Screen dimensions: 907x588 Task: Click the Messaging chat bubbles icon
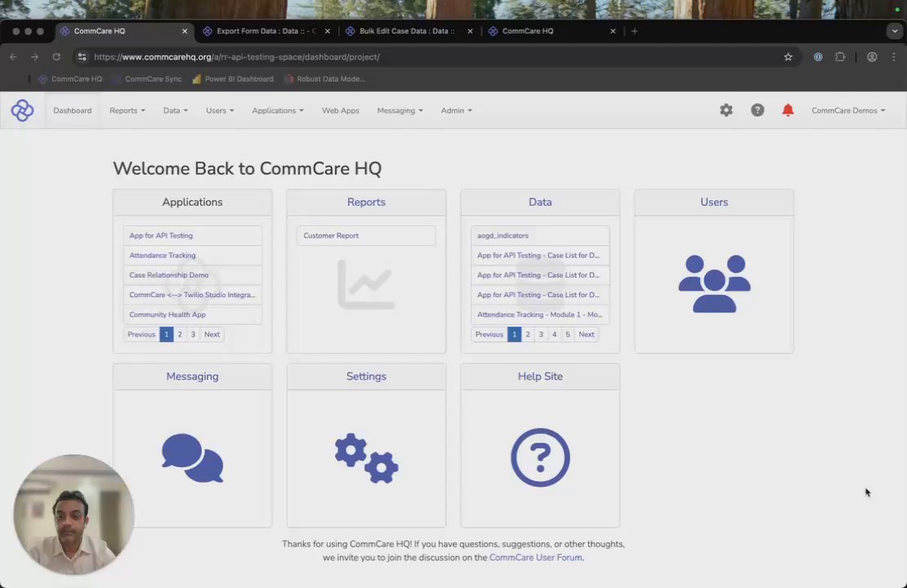(193, 458)
